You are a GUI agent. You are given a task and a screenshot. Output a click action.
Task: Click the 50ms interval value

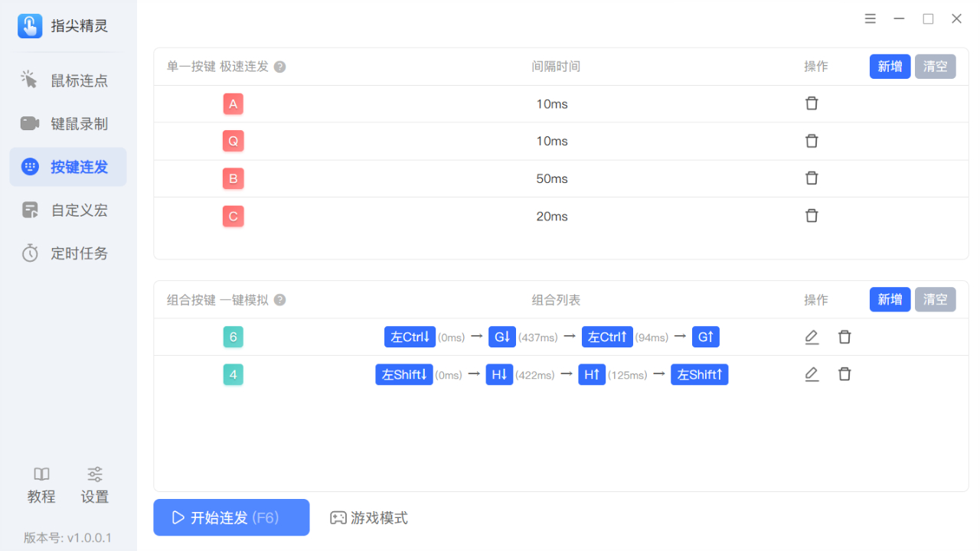click(552, 179)
